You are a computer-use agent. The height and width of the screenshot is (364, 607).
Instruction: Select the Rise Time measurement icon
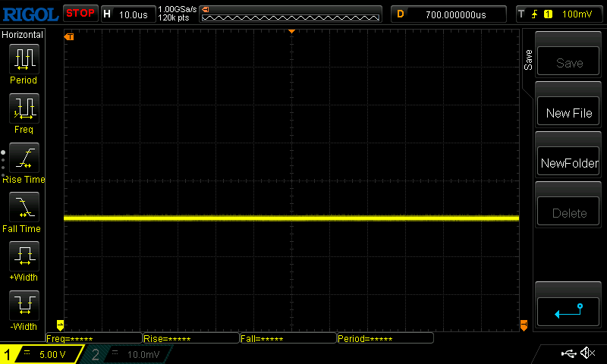click(24, 158)
